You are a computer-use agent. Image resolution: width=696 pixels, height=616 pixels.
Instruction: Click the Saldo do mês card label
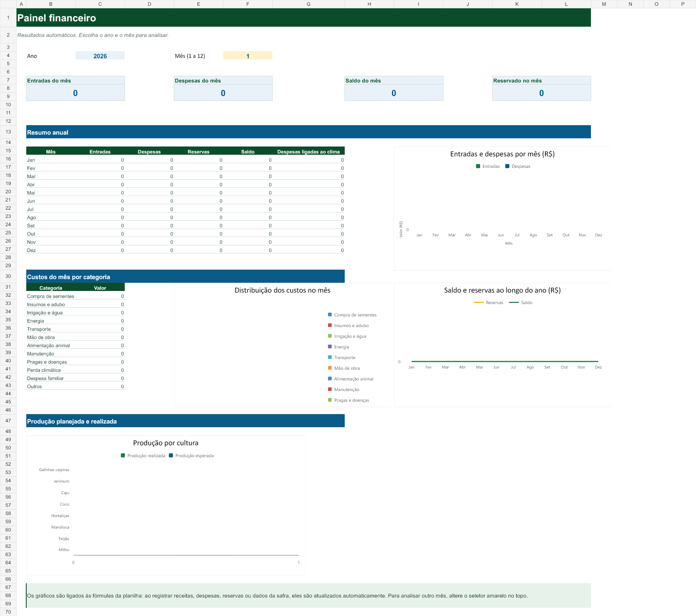coord(363,80)
